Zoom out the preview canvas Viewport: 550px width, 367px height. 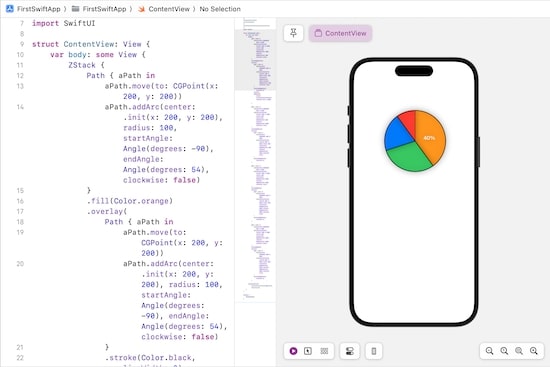[x=489, y=351]
